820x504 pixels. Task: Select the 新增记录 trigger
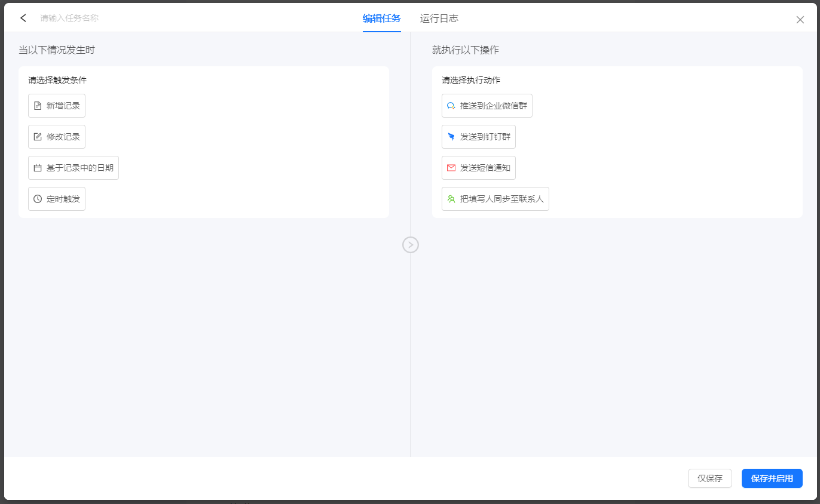[57, 106]
